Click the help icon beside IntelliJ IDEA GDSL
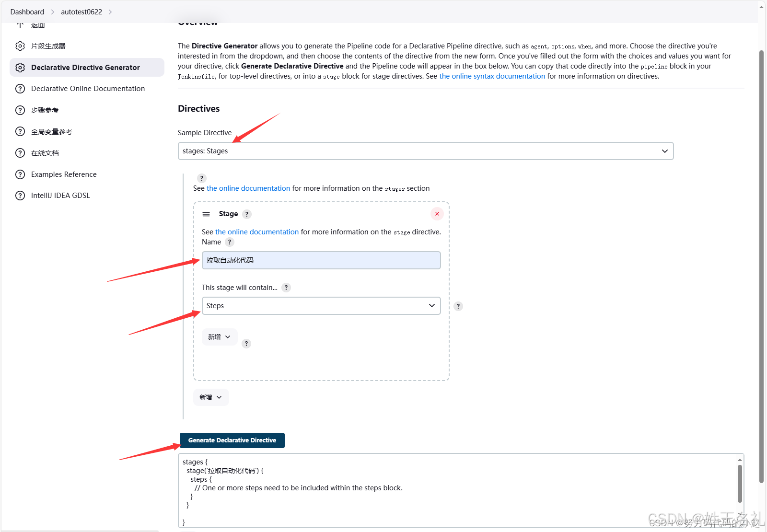Viewport: 767px width, 532px height. click(x=20, y=196)
